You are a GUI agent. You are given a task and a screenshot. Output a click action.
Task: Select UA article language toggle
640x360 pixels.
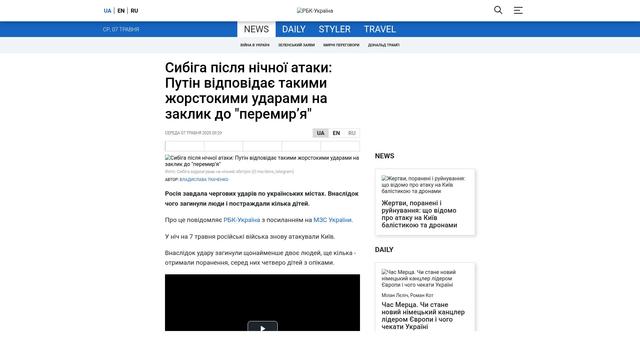(x=320, y=133)
